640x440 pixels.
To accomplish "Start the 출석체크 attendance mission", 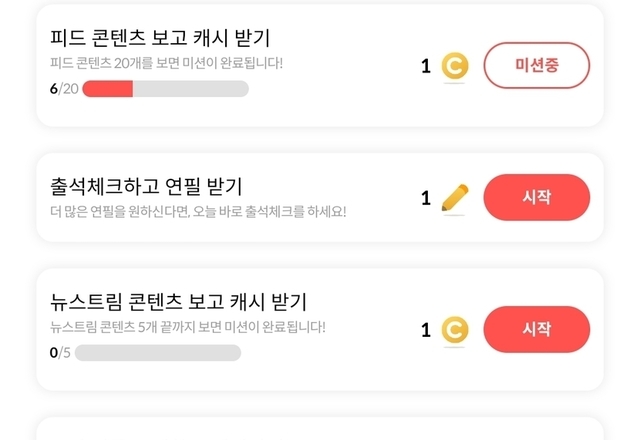I will pos(536,197).
